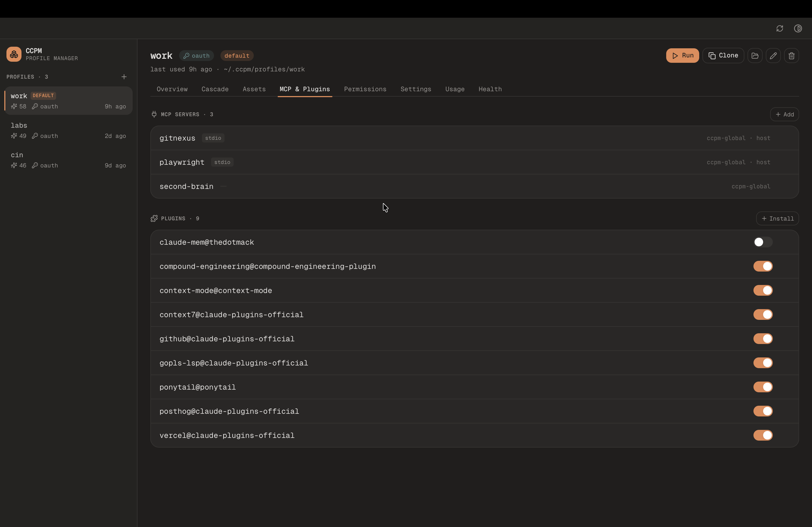Image resolution: width=812 pixels, height=527 pixels.
Task: Select the MCP & Plugins tab
Action: click(305, 89)
